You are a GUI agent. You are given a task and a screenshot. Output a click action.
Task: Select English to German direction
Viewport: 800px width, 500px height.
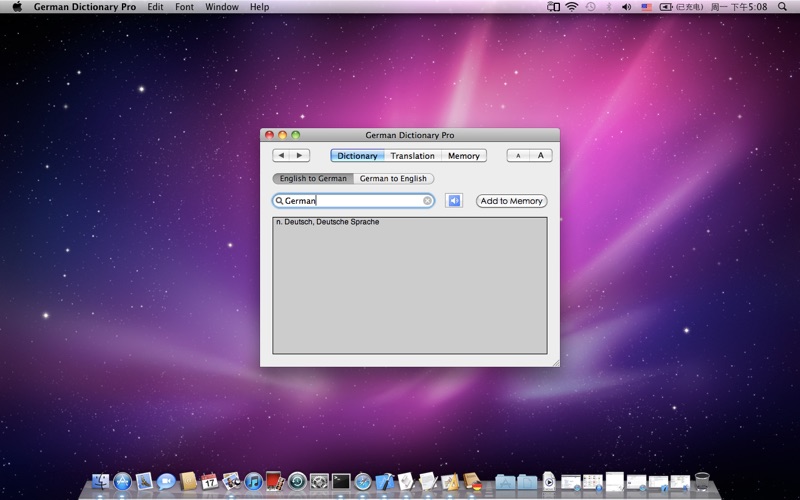pyautogui.click(x=313, y=179)
